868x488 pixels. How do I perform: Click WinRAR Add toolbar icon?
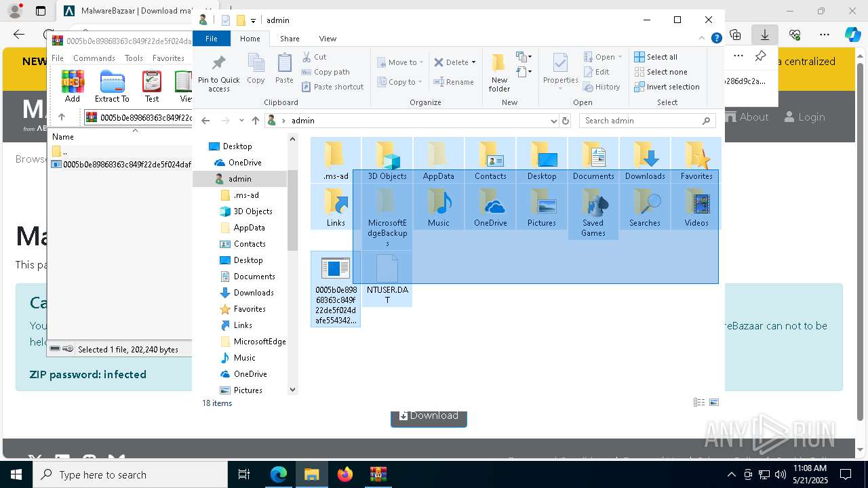73,86
